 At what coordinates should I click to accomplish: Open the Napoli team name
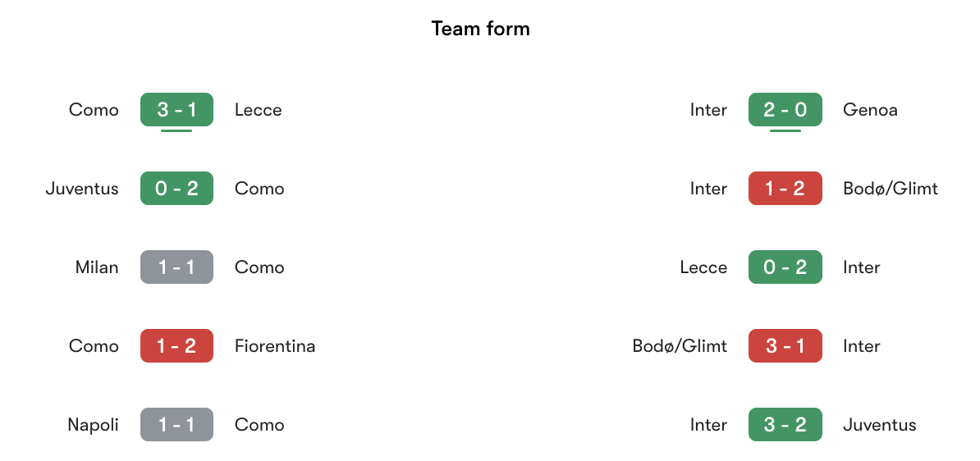click(x=94, y=425)
